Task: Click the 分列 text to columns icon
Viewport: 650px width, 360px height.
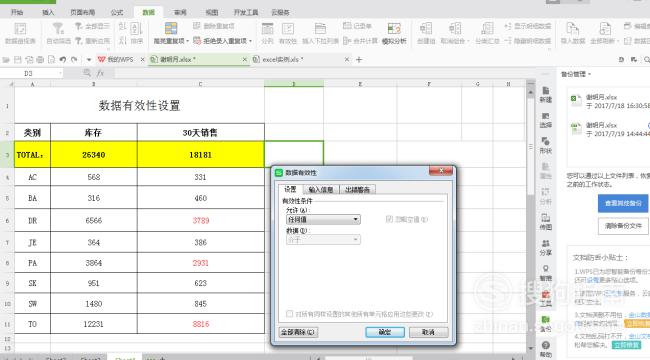Action: (267, 29)
